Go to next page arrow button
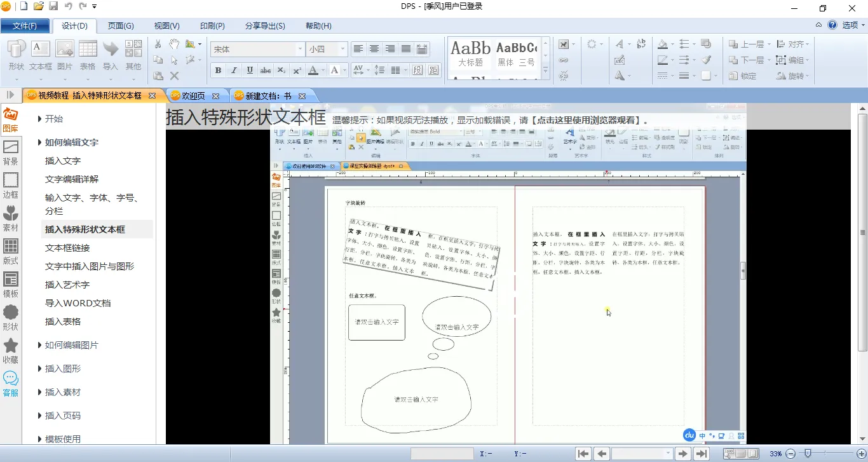 pos(683,454)
